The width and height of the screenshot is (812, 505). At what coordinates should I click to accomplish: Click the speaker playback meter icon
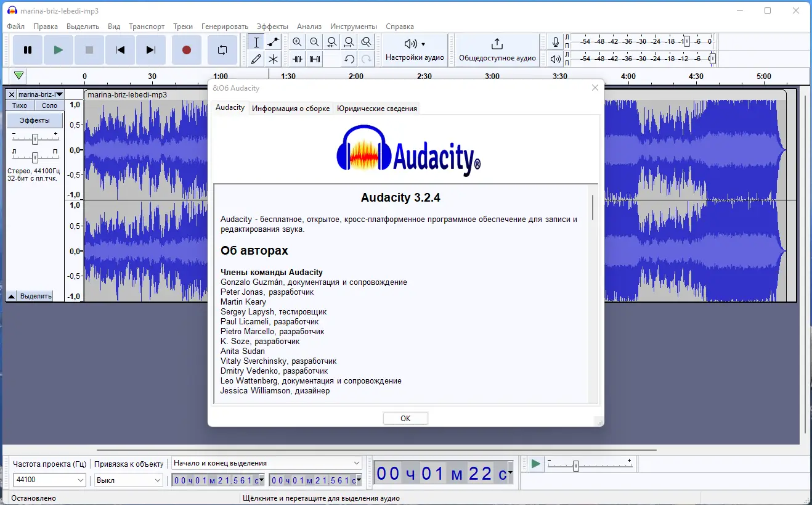[x=556, y=59]
